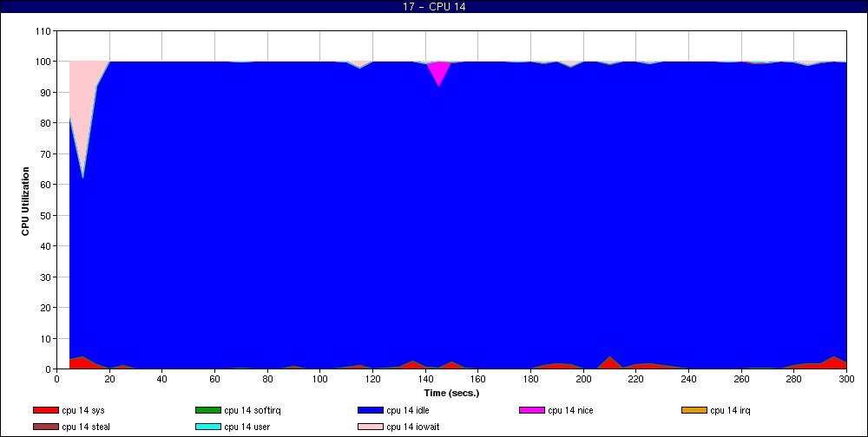Click the pink iowait dip near 10 seconds
The image size is (868, 437).
(83, 105)
